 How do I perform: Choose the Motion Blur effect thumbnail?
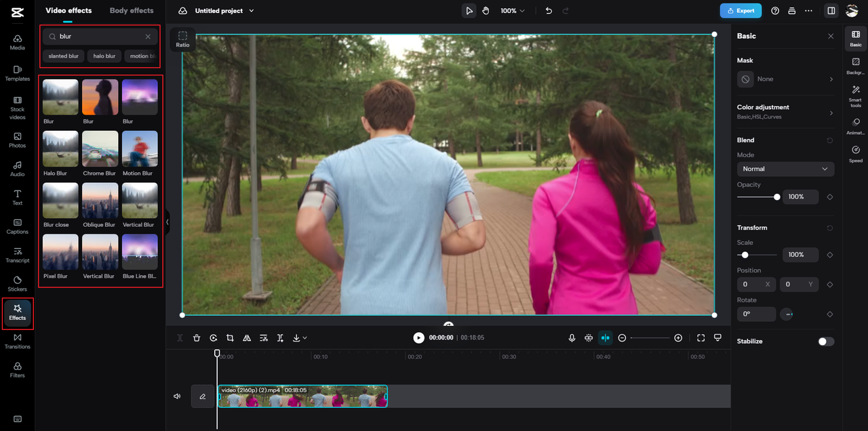(x=140, y=149)
